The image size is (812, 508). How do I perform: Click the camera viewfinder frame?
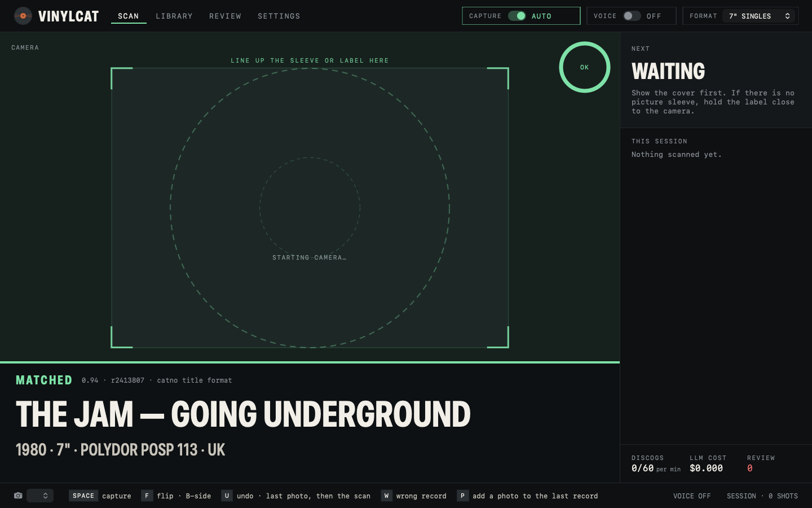tap(310, 208)
